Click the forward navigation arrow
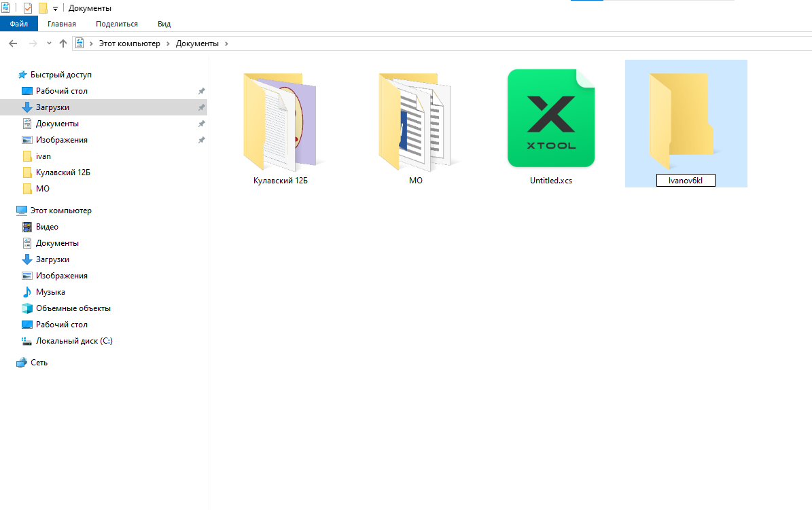 click(x=33, y=43)
